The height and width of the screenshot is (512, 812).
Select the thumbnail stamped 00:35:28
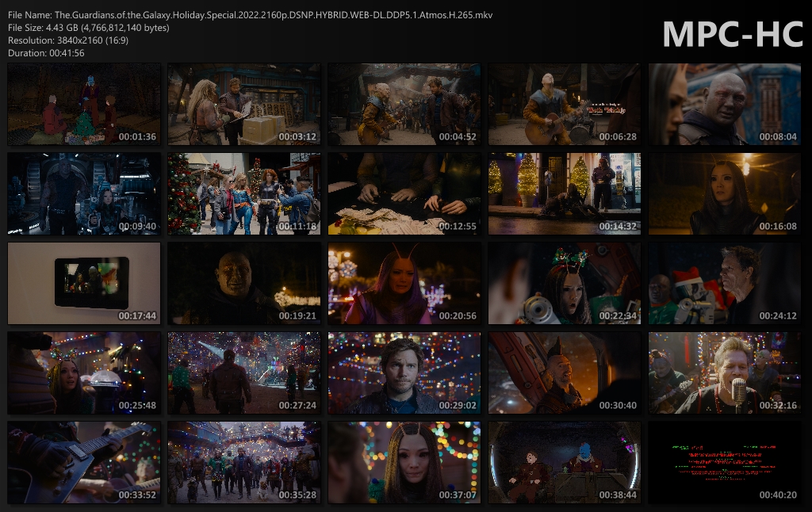coord(244,462)
